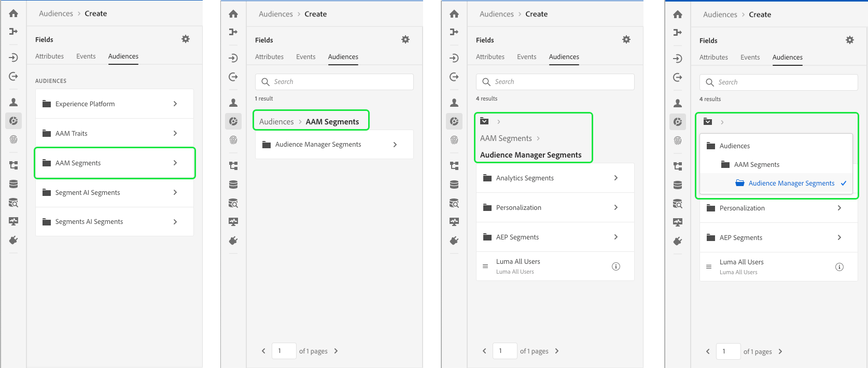
Task: Open Fields settings gear in the leftmost panel
Action: point(186,39)
